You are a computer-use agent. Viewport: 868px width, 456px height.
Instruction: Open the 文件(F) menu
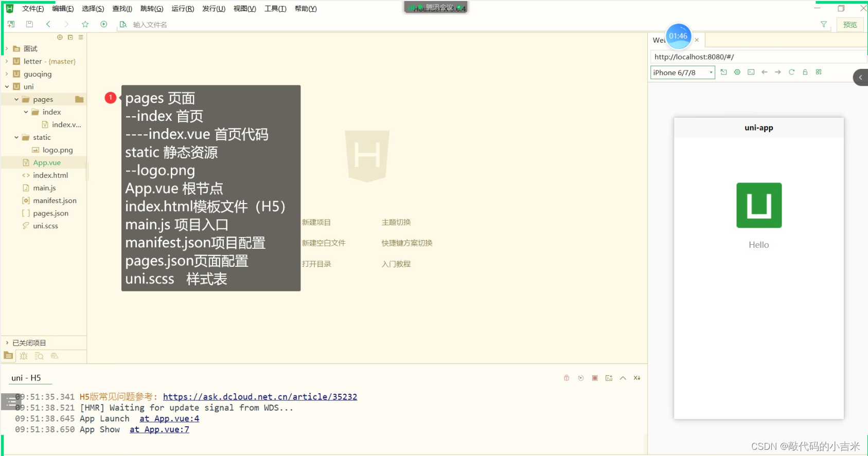pos(33,9)
